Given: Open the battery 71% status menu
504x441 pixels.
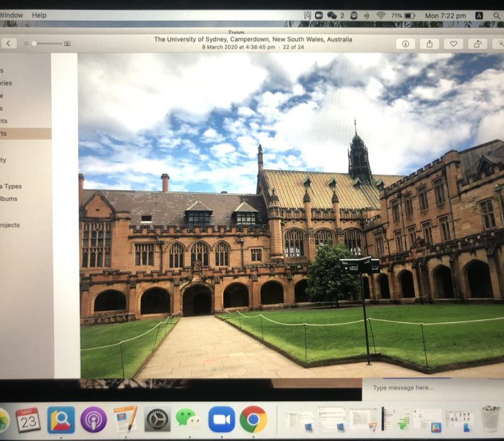Looking at the screenshot, I should tap(403, 15).
